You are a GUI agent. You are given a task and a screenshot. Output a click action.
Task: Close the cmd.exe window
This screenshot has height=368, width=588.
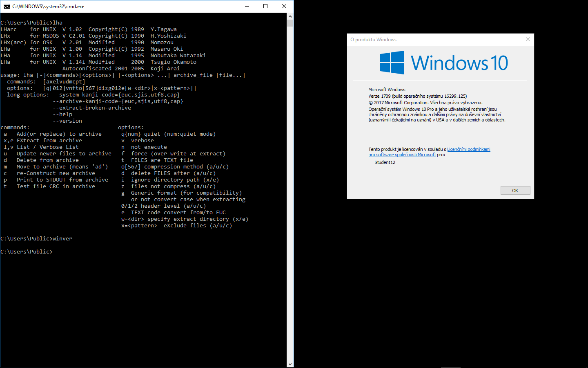click(284, 6)
